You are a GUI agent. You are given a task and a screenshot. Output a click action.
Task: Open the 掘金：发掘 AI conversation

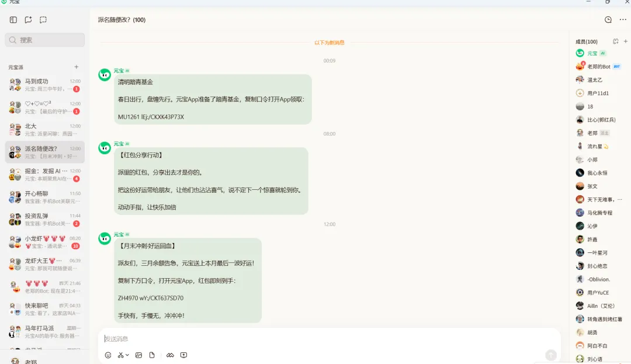point(44,175)
